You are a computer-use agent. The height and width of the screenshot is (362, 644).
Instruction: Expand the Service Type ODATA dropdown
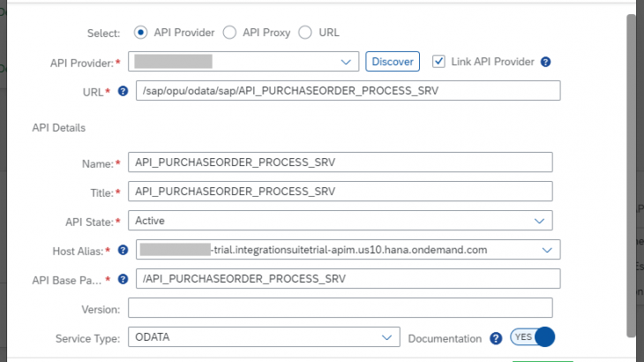[386, 337]
